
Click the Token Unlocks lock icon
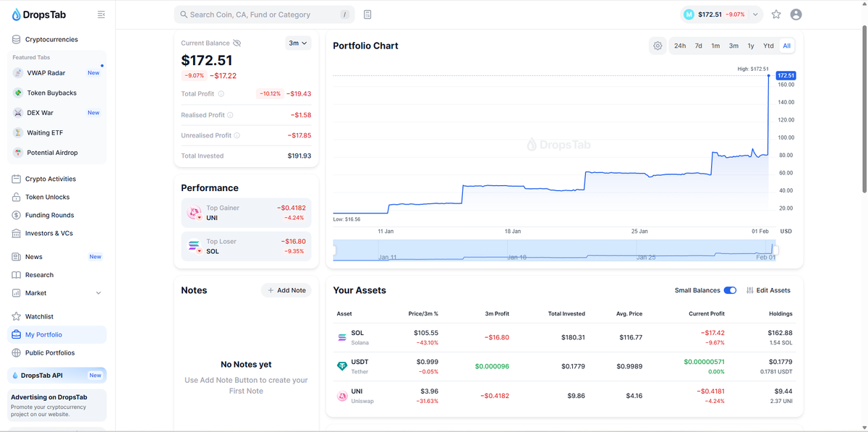coord(16,197)
